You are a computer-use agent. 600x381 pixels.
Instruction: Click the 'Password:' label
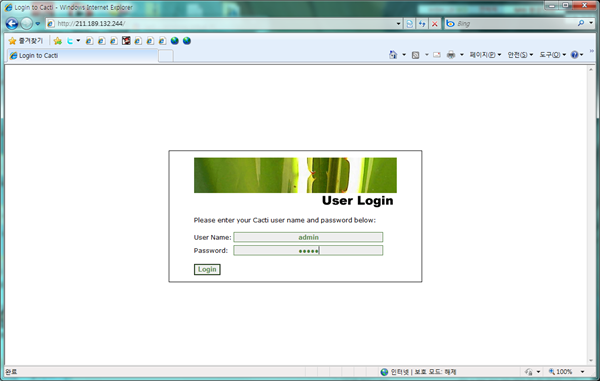210,250
